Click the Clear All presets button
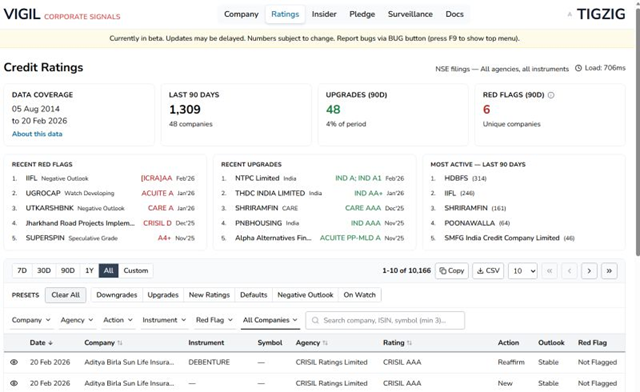 click(66, 295)
